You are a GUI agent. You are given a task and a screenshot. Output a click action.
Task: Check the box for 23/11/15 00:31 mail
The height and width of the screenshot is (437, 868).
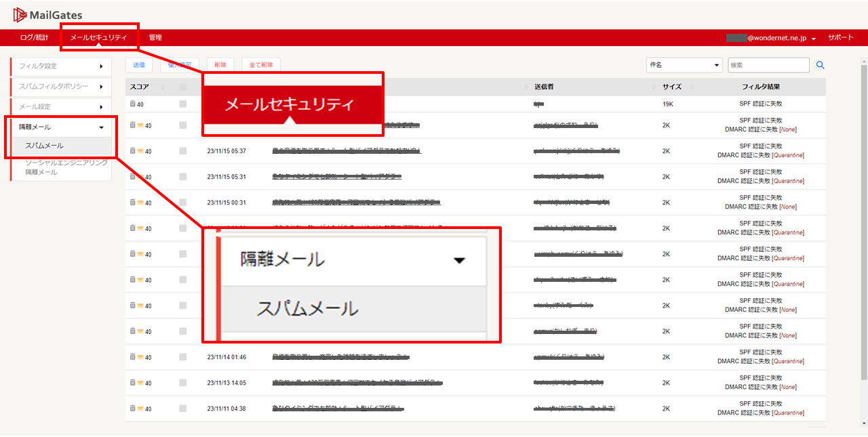tap(182, 203)
